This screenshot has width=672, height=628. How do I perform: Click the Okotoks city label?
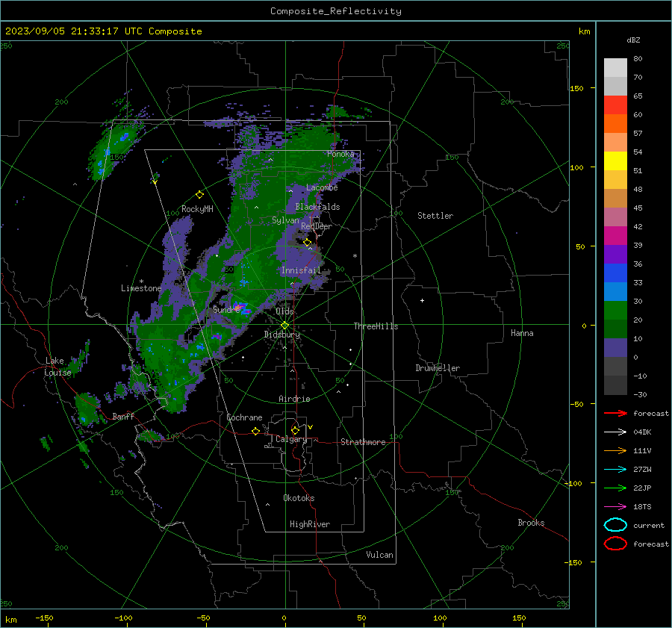pos(299,498)
